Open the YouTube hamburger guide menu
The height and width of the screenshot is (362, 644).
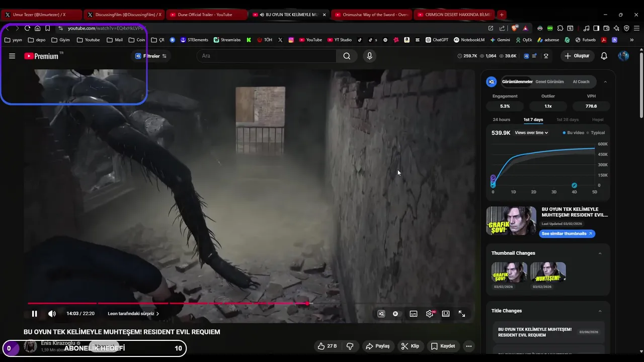click(12, 56)
